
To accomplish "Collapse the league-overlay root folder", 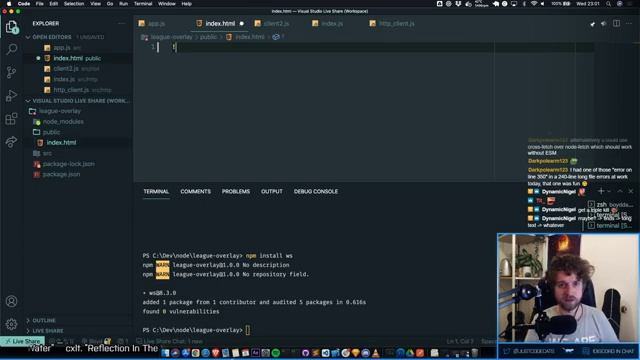I will 60,111.
